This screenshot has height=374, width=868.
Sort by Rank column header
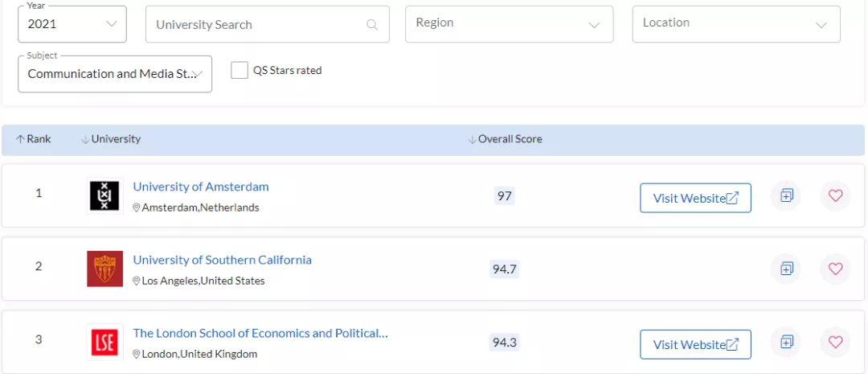tap(34, 139)
